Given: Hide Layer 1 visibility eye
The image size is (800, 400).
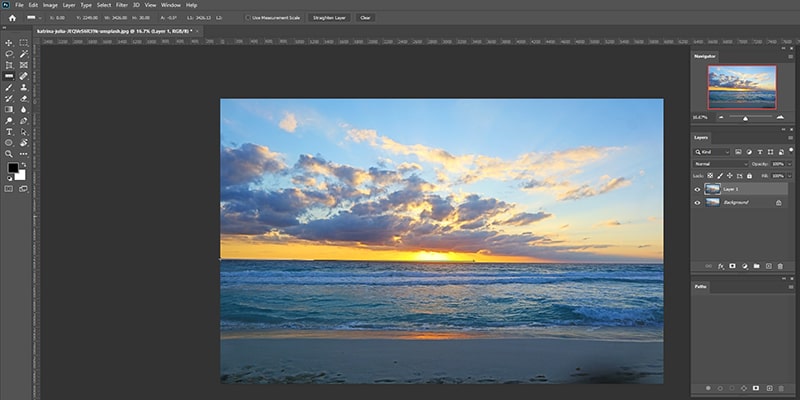Looking at the screenshot, I should click(697, 189).
